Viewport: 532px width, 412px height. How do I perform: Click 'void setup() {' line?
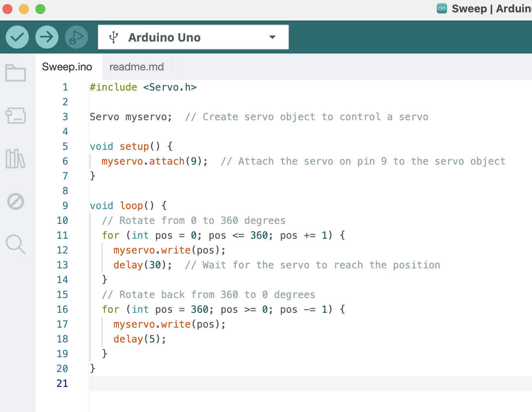pyautogui.click(x=131, y=147)
